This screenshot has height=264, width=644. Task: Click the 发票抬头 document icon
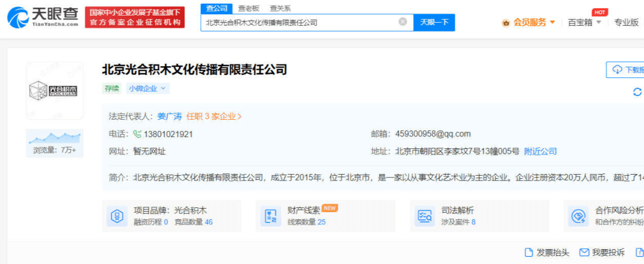pyautogui.click(x=529, y=252)
